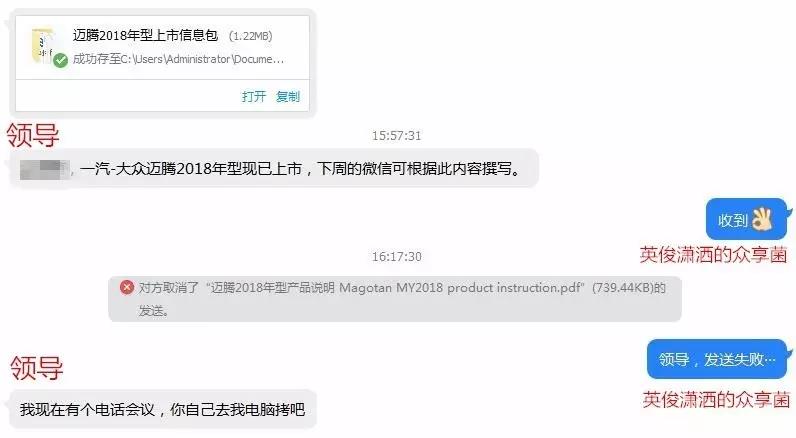Click the lower 领导 sender label
The image size is (796, 438).
(37, 367)
